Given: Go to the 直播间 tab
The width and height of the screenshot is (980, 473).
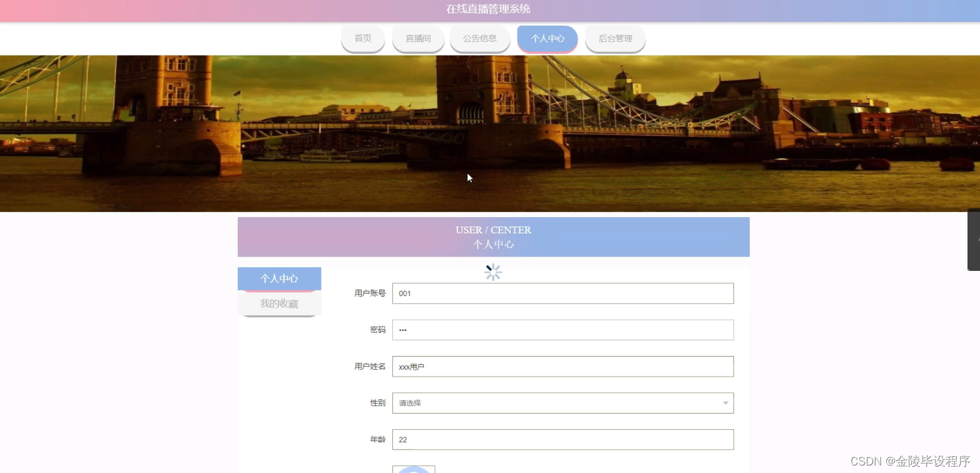Looking at the screenshot, I should pyautogui.click(x=418, y=39).
